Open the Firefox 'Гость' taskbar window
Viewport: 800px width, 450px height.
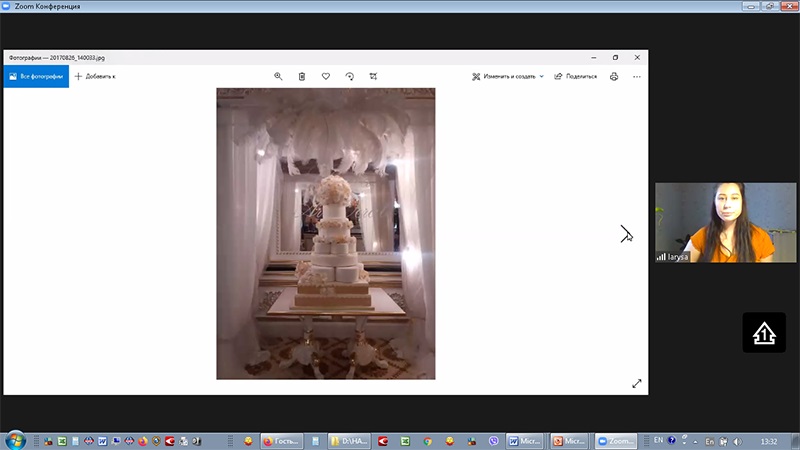[281, 440]
